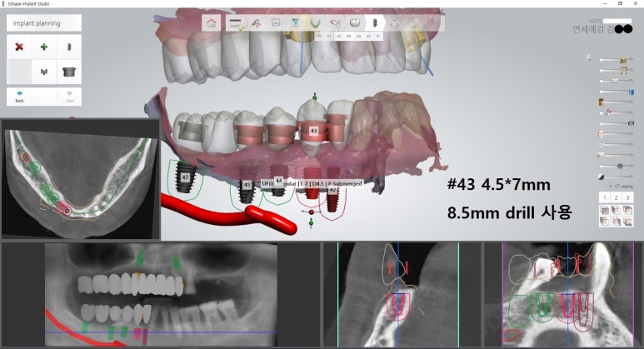Select view preset button 1
The height and width of the screenshot is (349, 644).
click(604, 197)
